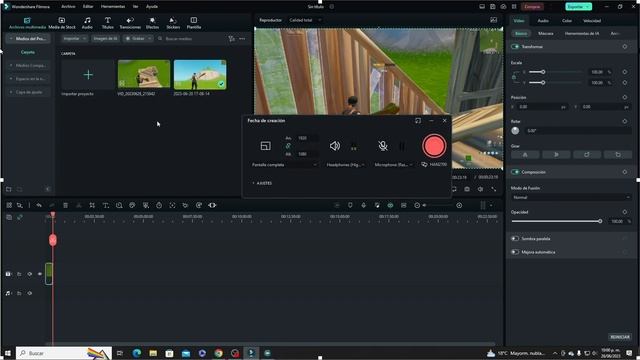The image size is (640, 360).
Task: Click the fullscreen expand icon under preview
Action: click(x=493, y=189)
